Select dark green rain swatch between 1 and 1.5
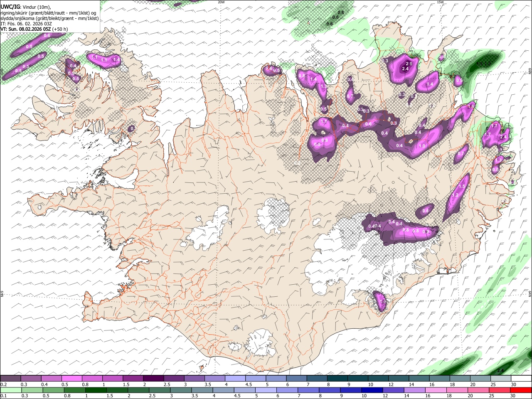Screen dimensions: 532x399 pos(96,390)
